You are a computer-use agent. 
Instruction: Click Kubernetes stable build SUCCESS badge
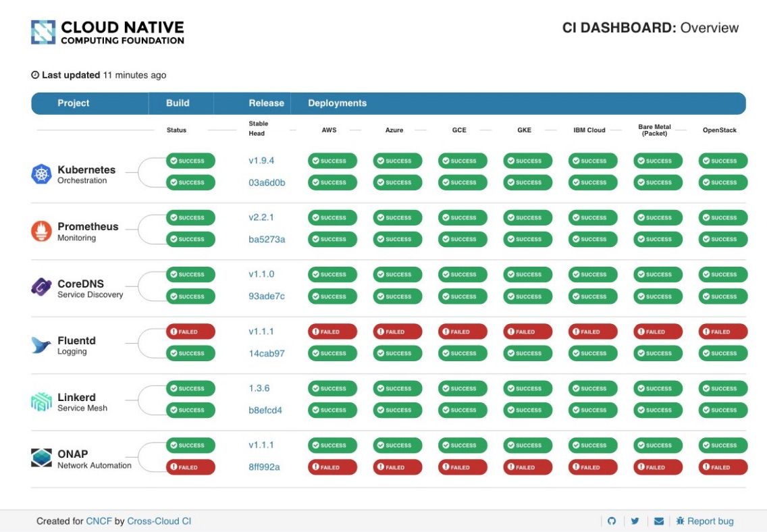pos(190,161)
